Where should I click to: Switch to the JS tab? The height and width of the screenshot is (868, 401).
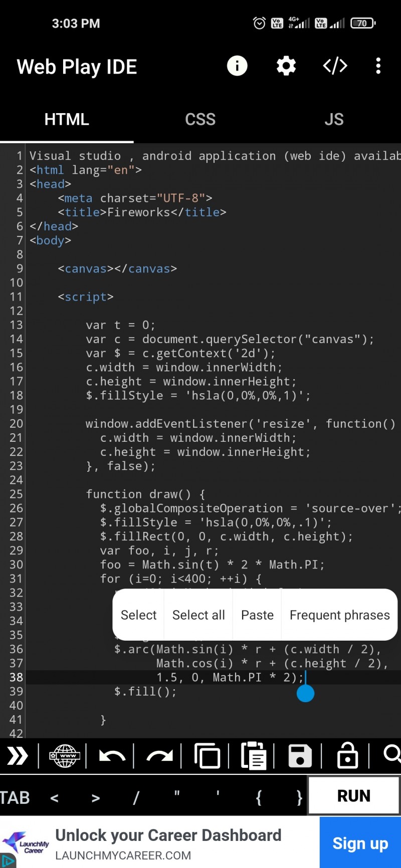pyautogui.click(x=334, y=119)
